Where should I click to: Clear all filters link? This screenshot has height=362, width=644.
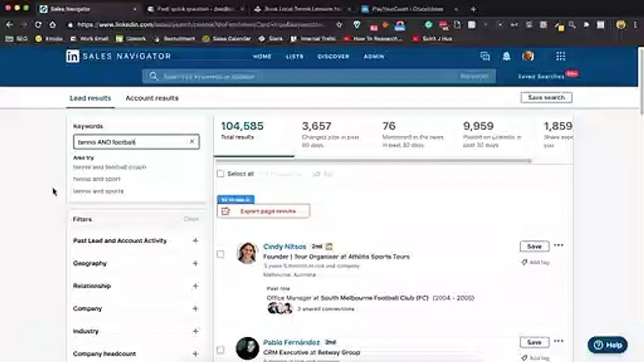(x=191, y=219)
